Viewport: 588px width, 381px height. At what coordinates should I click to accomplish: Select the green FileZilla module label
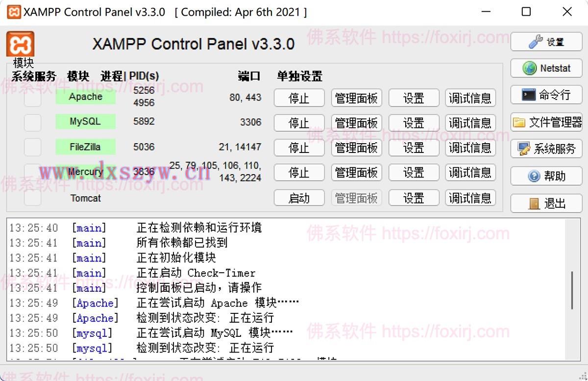(85, 146)
